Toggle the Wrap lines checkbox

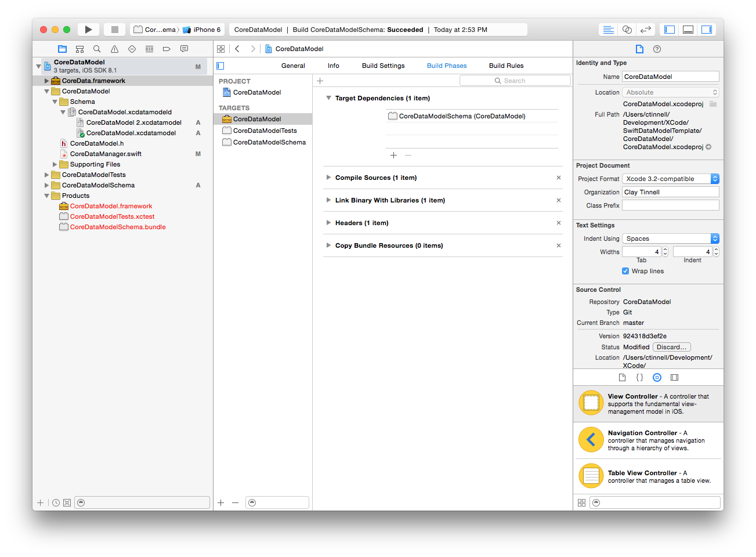tap(625, 272)
